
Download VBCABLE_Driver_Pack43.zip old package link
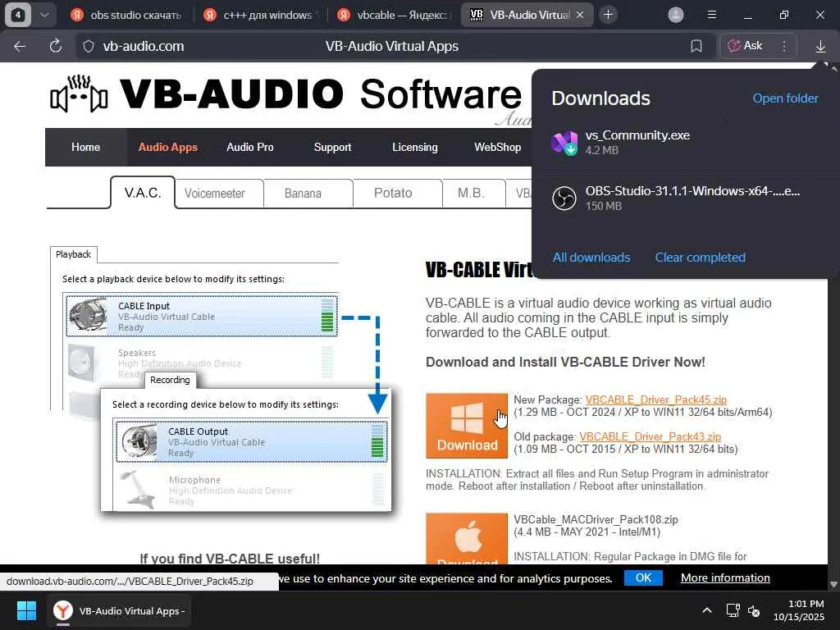650,437
